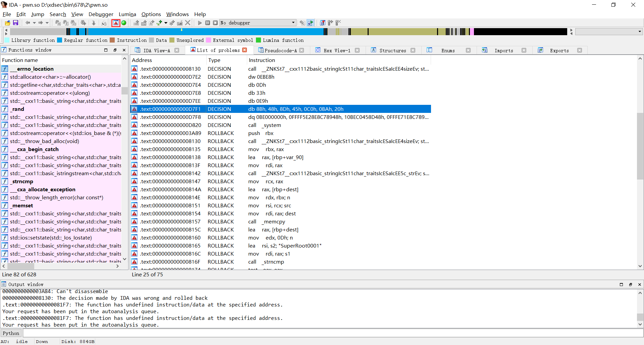Click the star operand toolbar icon
Viewport: 644px width, 345px height.
[x=172, y=23]
